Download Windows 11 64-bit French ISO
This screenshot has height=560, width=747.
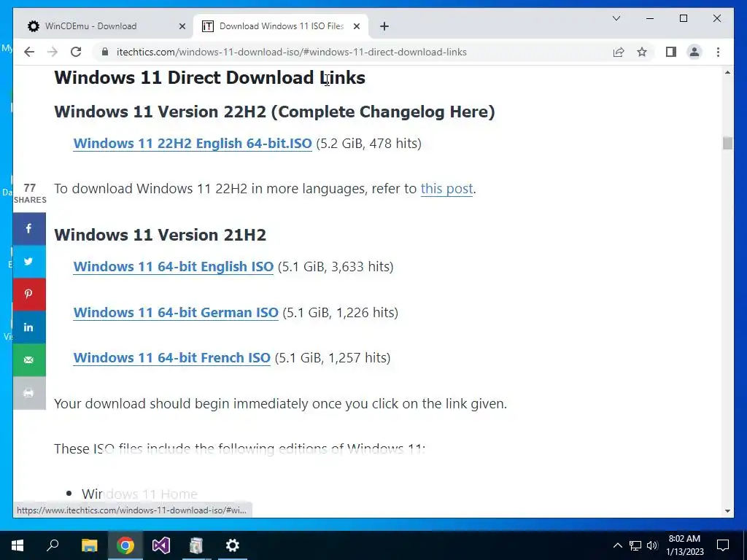point(172,357)
